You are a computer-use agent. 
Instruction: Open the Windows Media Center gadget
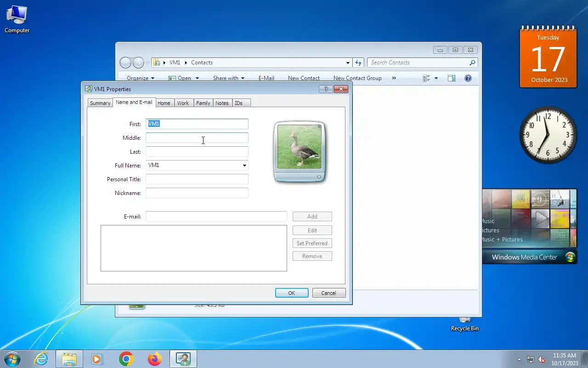[529, 226]
